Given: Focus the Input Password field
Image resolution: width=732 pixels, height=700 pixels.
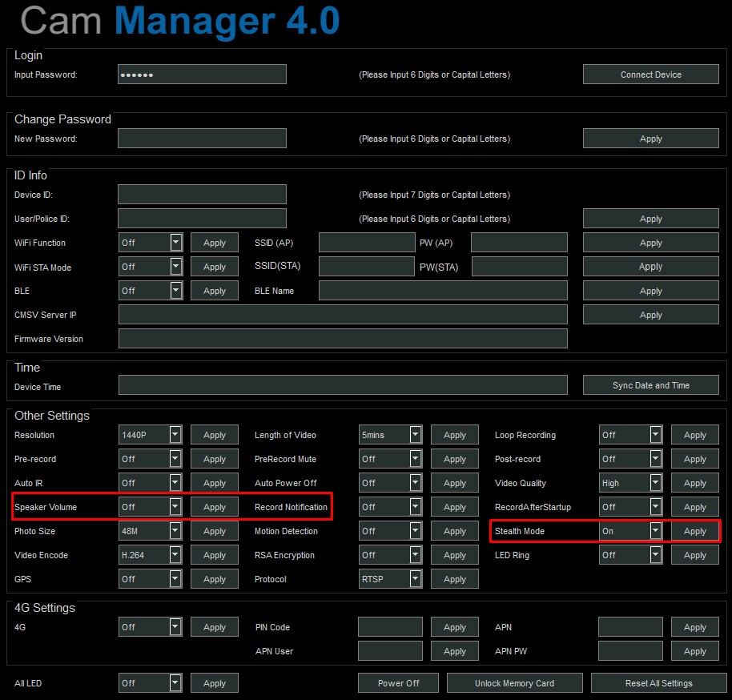Looking at the screenshot, I should pos(202,74).
